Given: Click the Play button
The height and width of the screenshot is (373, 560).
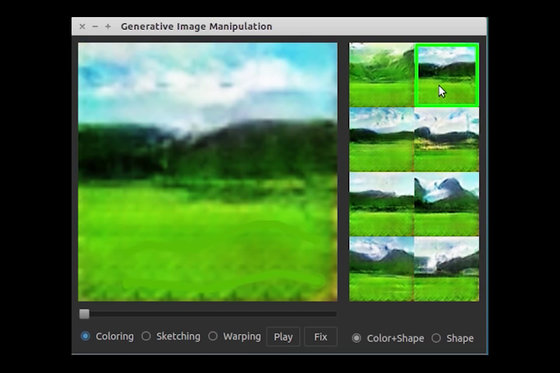Looking at the screenshot, I should point(283,337).
